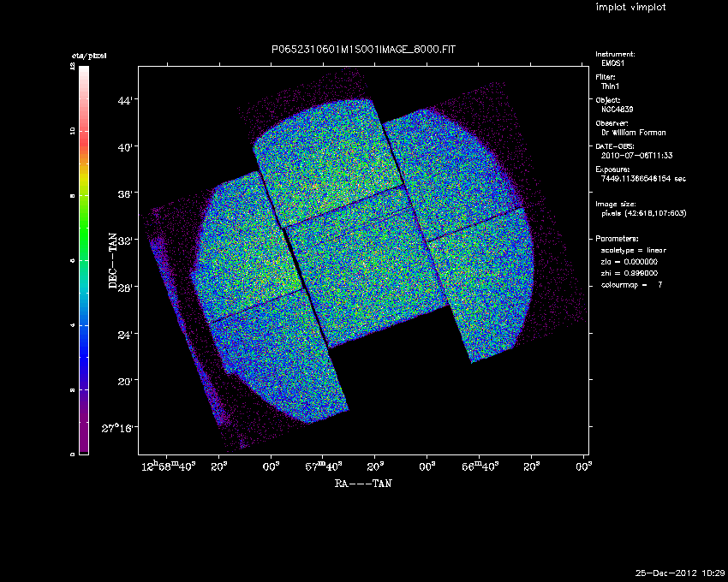This screenshot has width=728, height=582.
Task: Click the date value 2010-07-06T11:33
Action: pos(636,156)
